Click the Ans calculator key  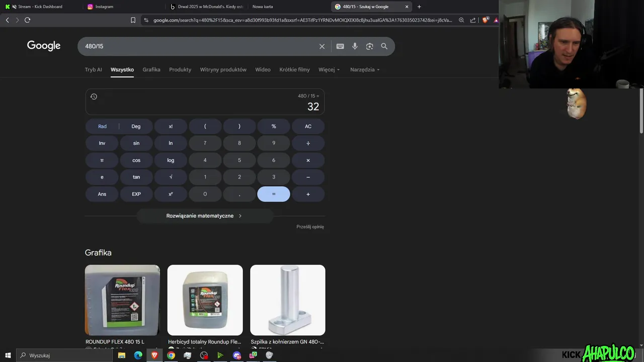pos(102,194)
